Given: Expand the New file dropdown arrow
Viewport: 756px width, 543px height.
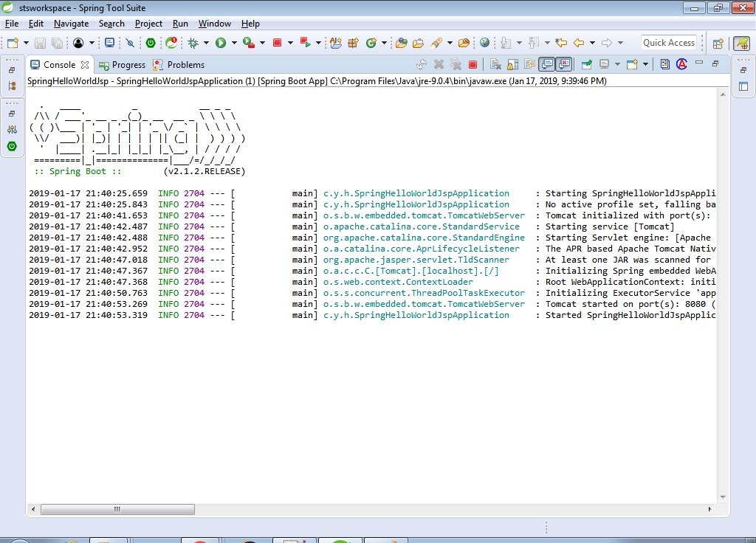Looking at the screenshot, I should coord(26,44).
